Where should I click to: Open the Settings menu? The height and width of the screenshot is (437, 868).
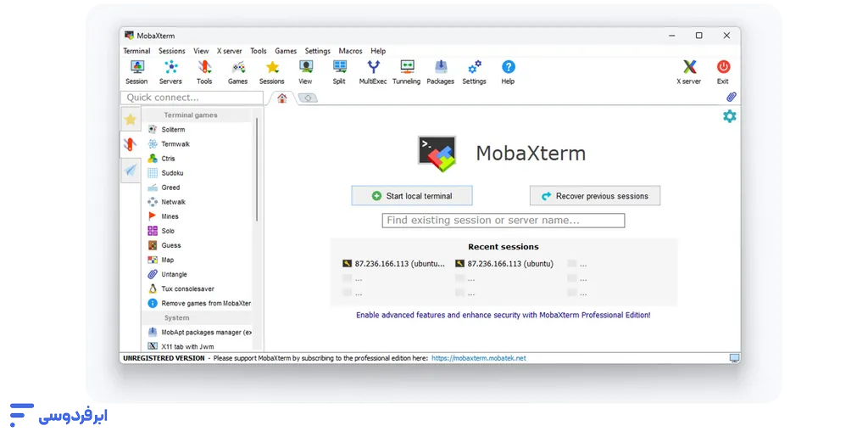[318, 51]
